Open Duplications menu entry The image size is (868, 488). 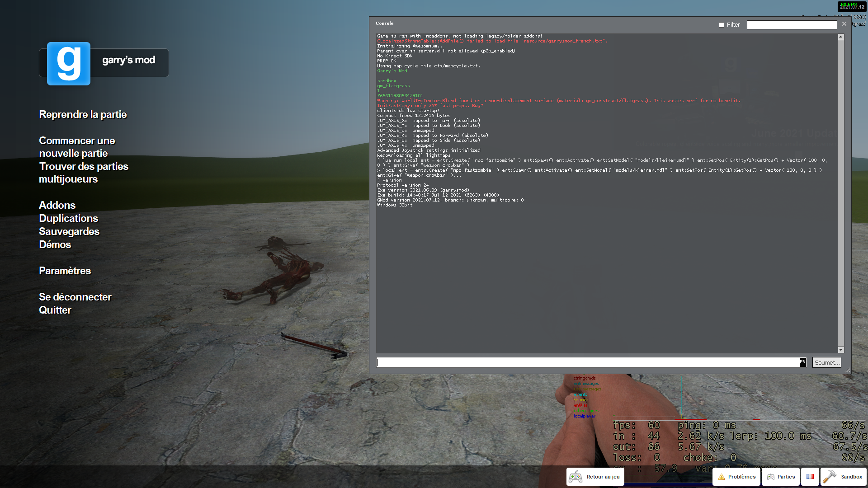(x=68, y=219)
